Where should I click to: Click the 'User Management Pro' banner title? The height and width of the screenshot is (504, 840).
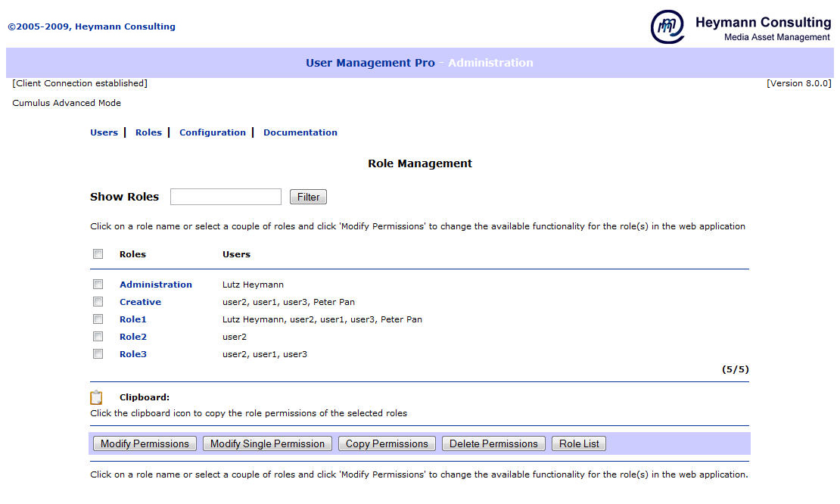pos(370,63)
